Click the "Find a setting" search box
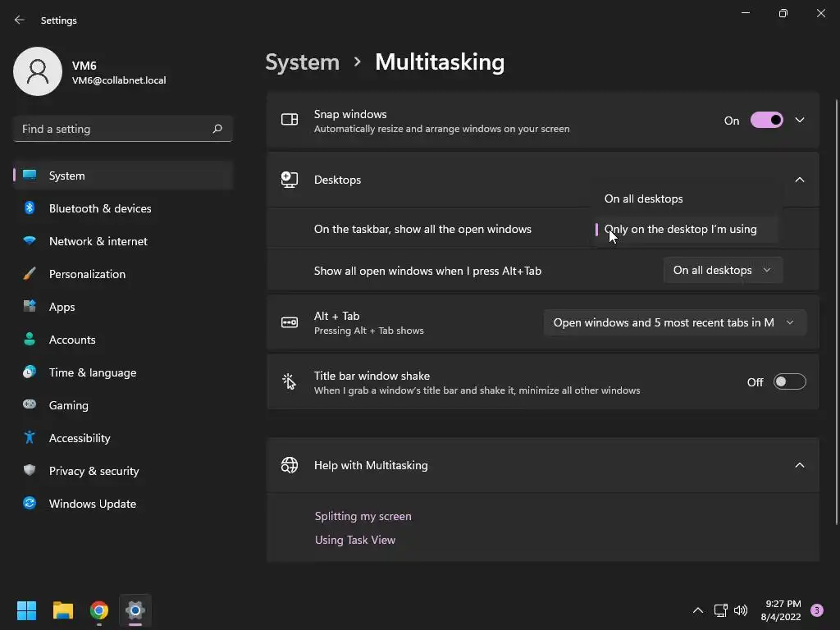 (115, 129)
